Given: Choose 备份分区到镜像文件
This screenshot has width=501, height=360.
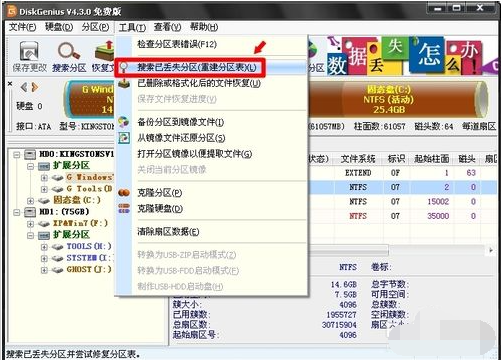Looking at the screenshot, I should 181,122.
